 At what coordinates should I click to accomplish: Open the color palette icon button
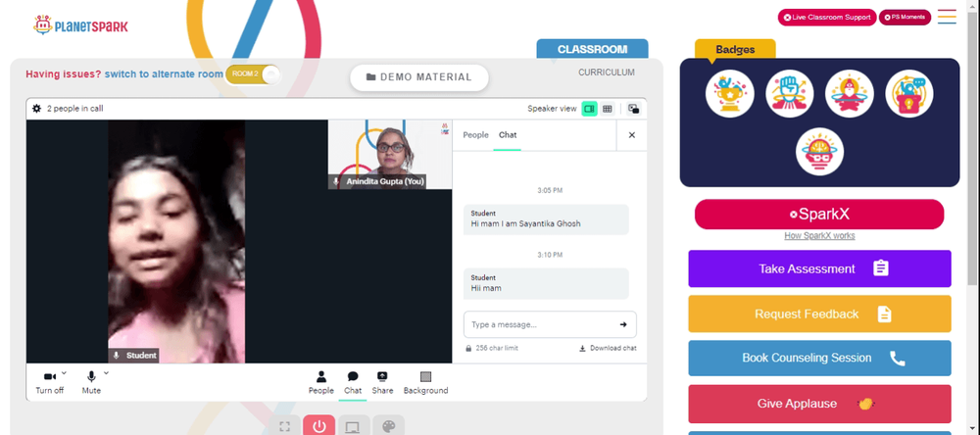(x=389, y=426)
